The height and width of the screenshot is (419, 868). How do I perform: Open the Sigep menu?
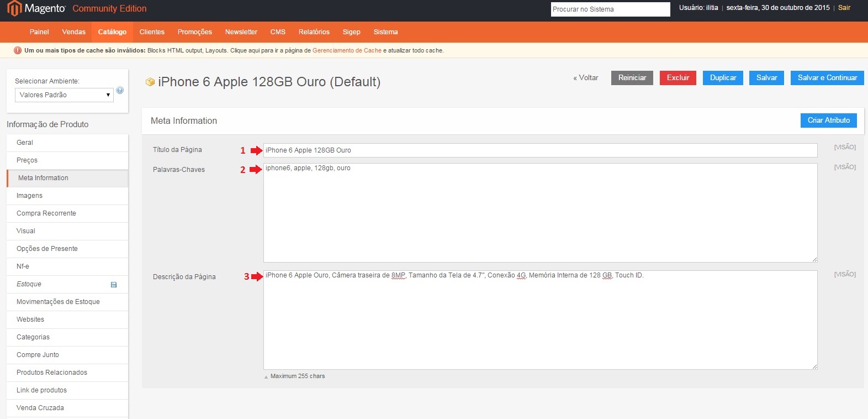(x=351, y=32)
